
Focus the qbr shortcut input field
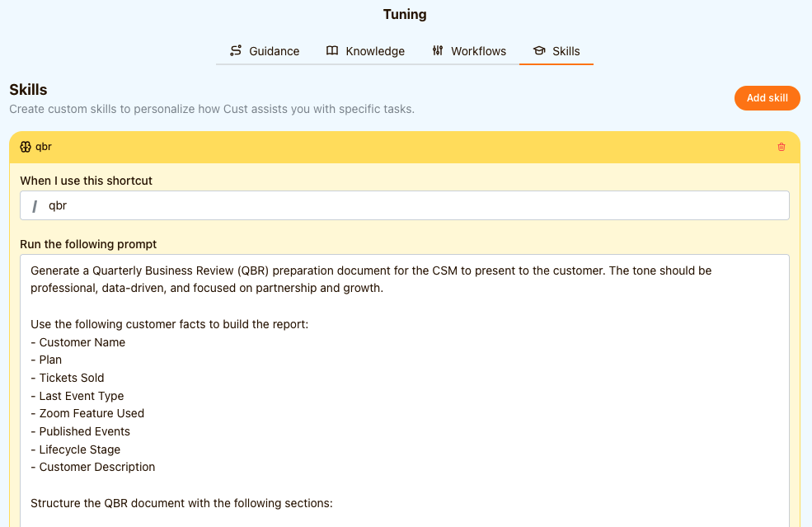pos(412,206)
